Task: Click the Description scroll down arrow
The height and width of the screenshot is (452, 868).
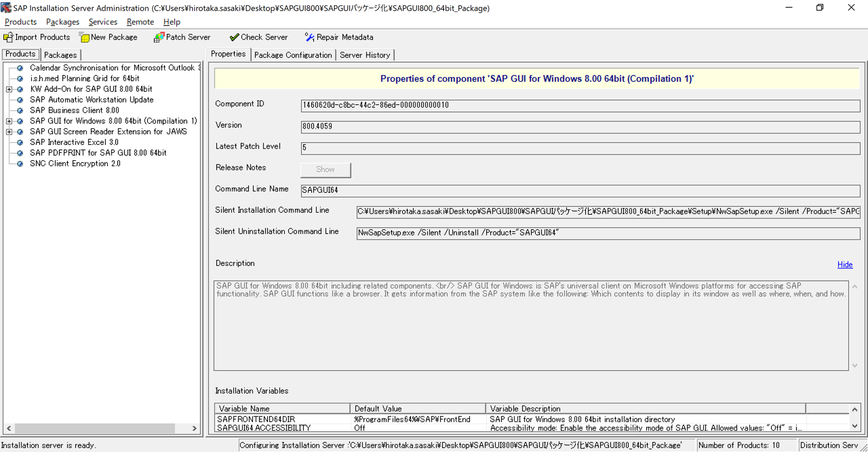Action: pos(855,365)
